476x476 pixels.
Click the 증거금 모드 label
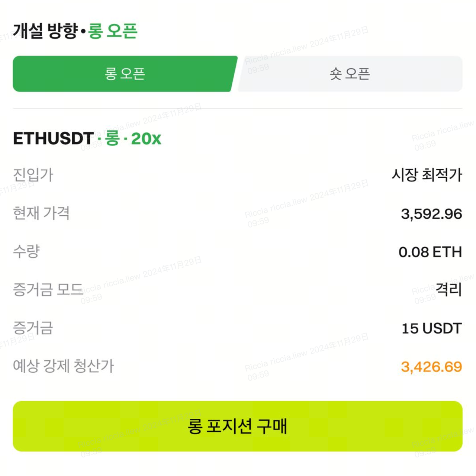pos(48,290)
